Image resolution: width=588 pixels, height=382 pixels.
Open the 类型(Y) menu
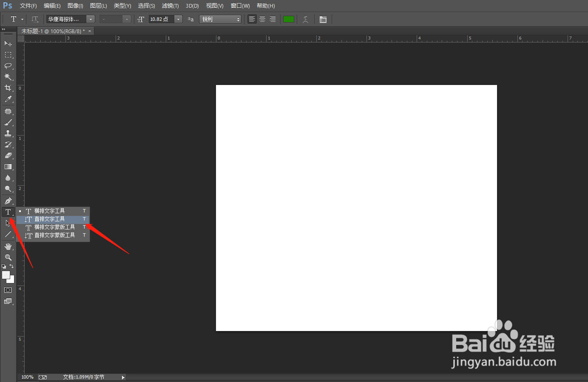click(x=122, y=6)
